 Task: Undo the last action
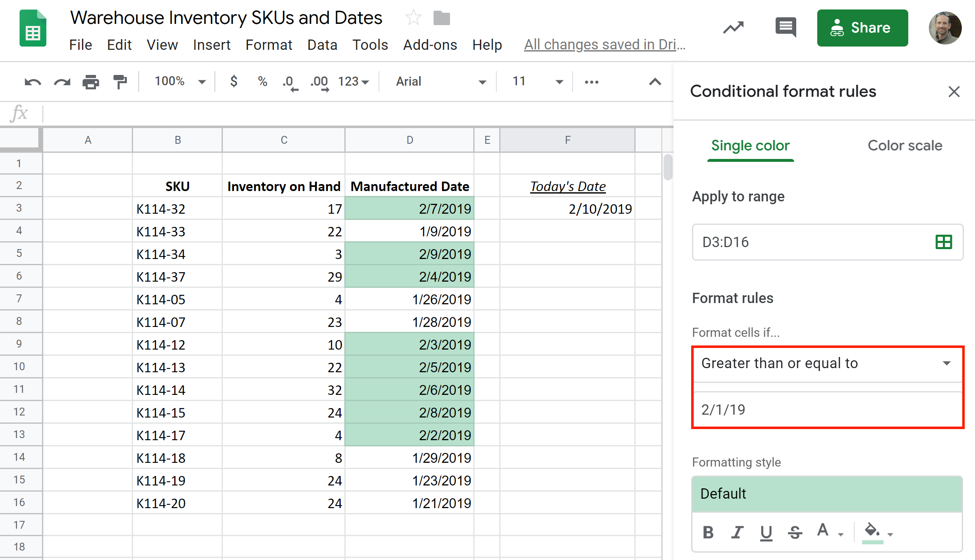point(33,82)
